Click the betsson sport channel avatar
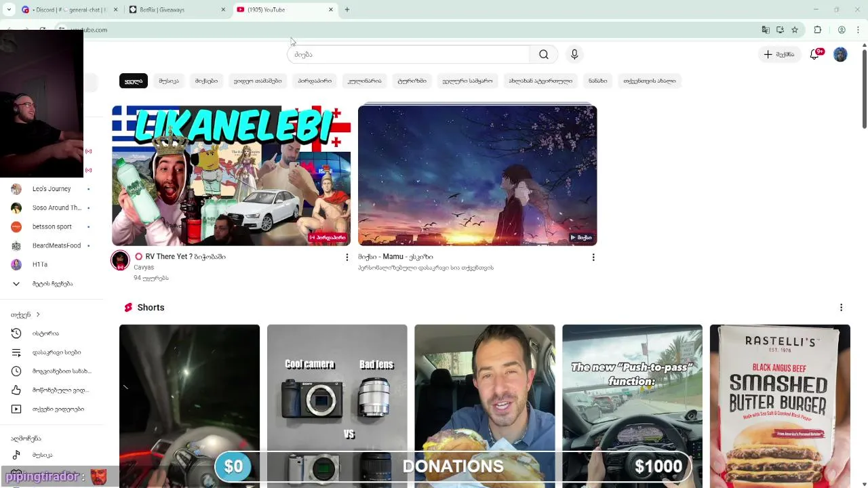This screenshot has height=488, width=868. 16,226
